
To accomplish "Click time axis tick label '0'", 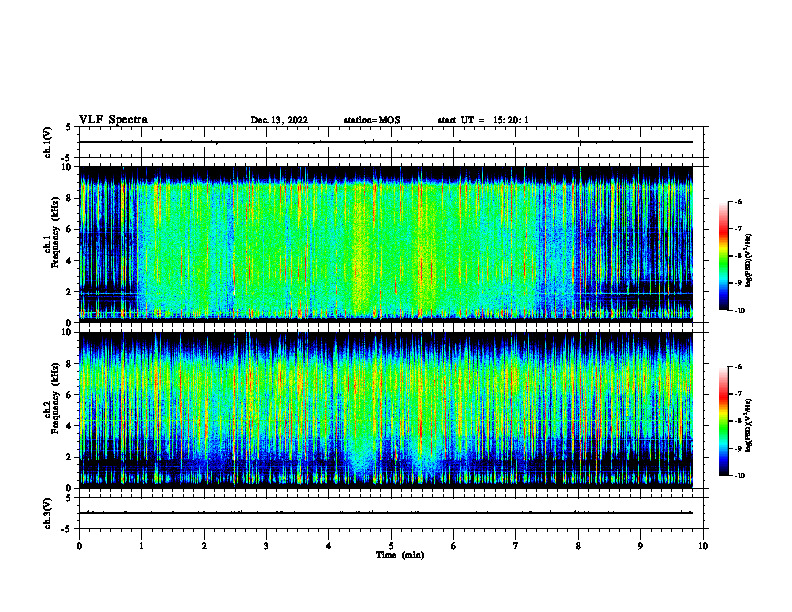I will click(79, 546).
